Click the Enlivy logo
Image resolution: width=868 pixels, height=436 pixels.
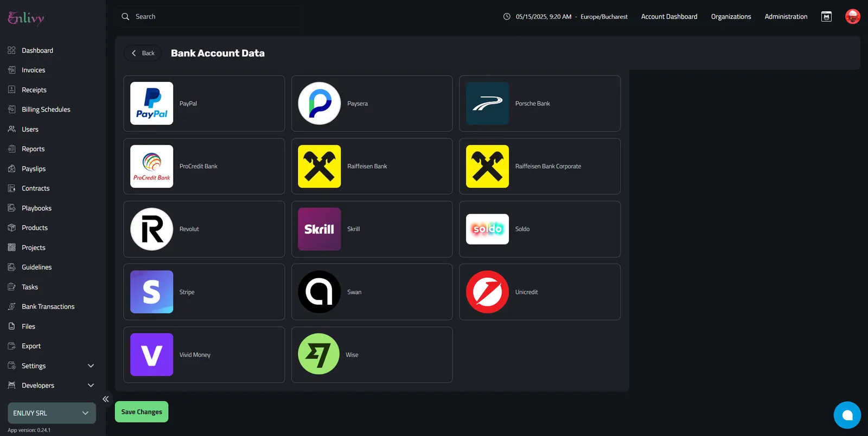[26, 18]
